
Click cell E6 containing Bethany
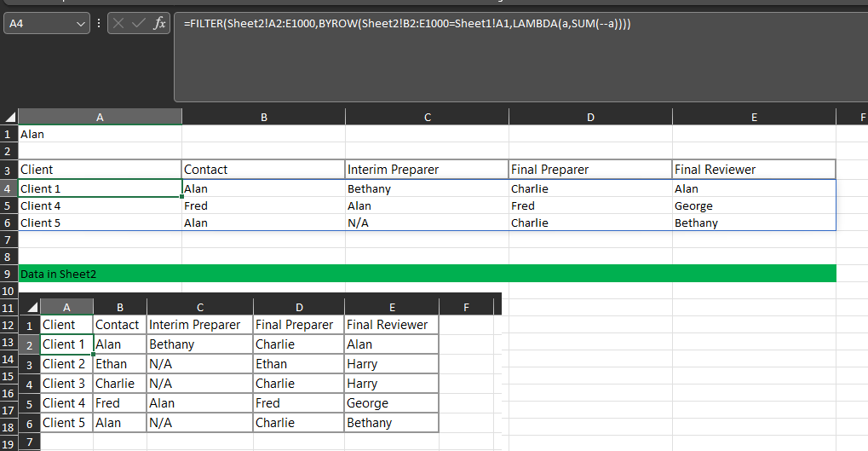(754, 223)
